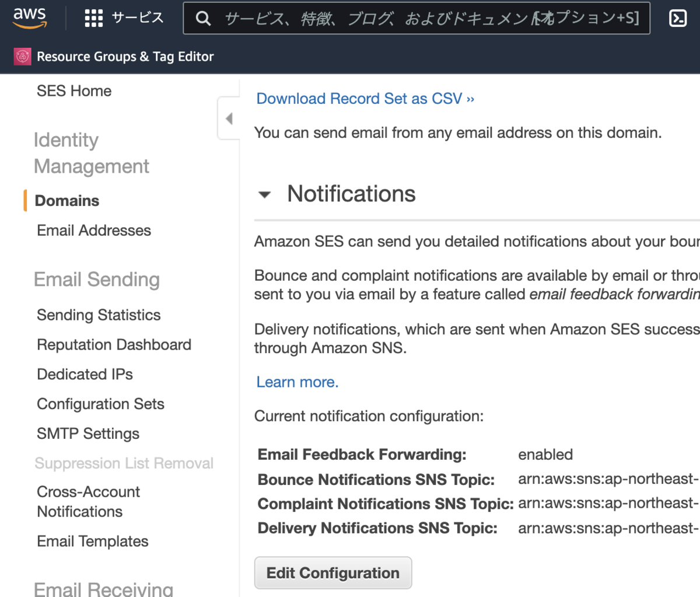Image resolution: width=700 pixels, height=597 pixels.
Task: Open the サービス menu
Action: (138, 18)
